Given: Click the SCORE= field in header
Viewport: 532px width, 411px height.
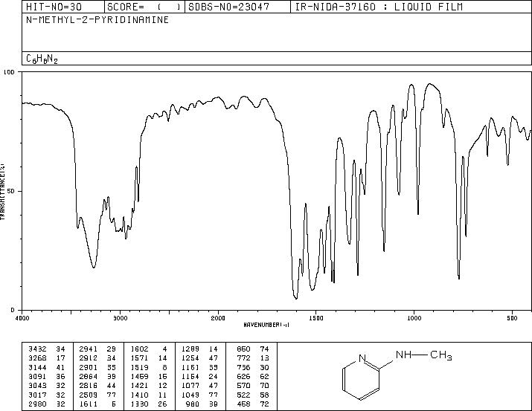Looking at the screenshot, I should (x=144, y=7).
